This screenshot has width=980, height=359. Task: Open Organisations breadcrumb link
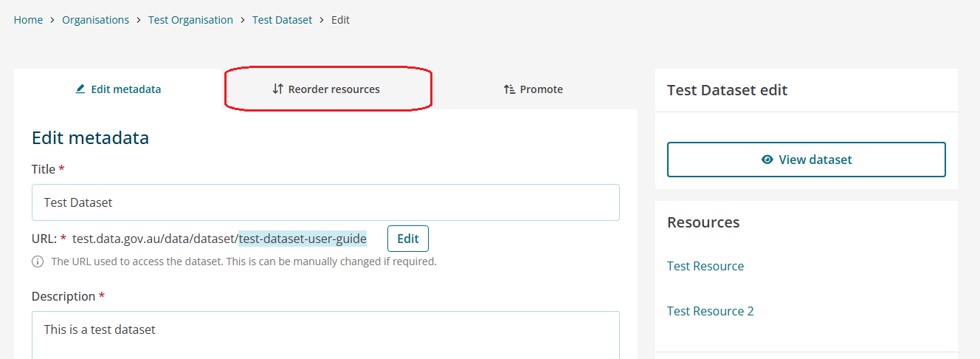95,20
